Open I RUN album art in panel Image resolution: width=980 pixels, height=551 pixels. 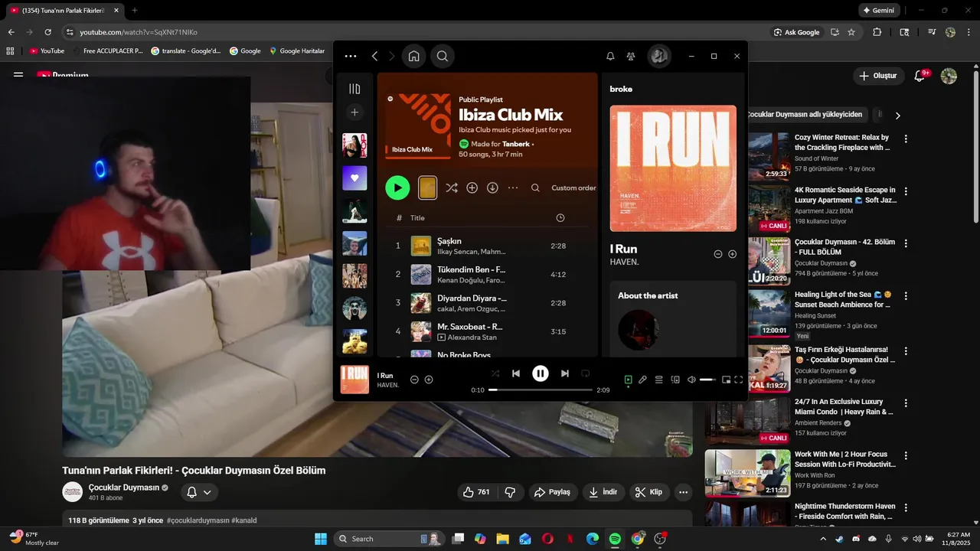673,168
